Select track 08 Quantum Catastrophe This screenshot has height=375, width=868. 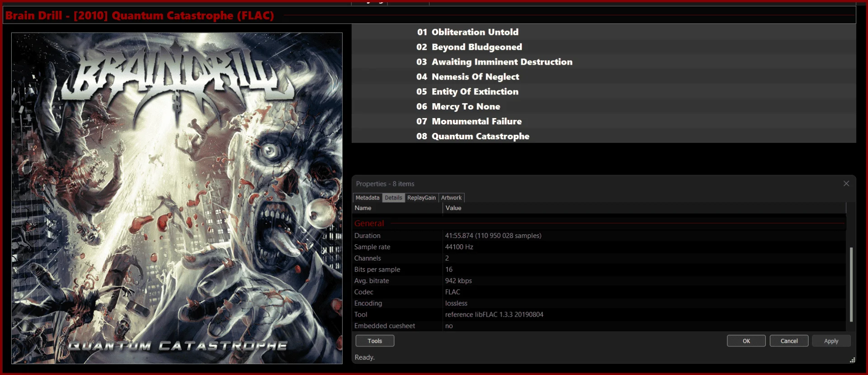pyautogui.click(x=604, y=136)
